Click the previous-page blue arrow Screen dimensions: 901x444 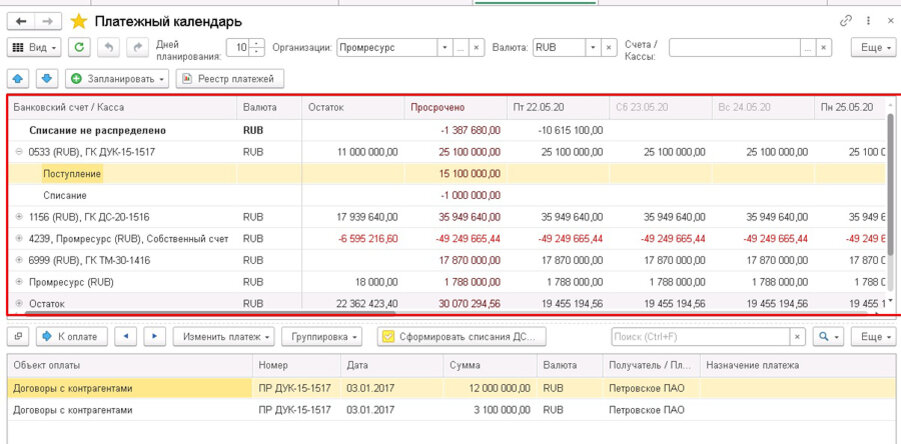click(125, 337)
